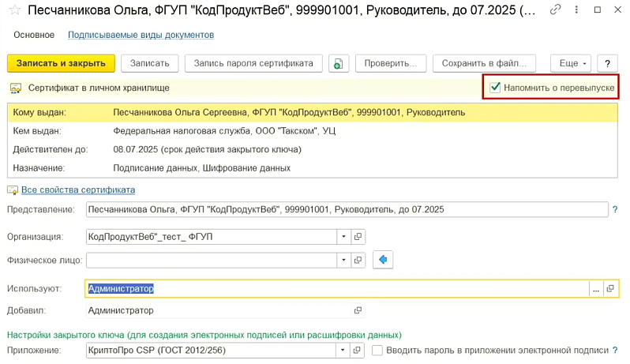630x364 pixels.
Task: Toggle 'Напомнить о перевыпуске' checkbox
Action: [495, 87]
